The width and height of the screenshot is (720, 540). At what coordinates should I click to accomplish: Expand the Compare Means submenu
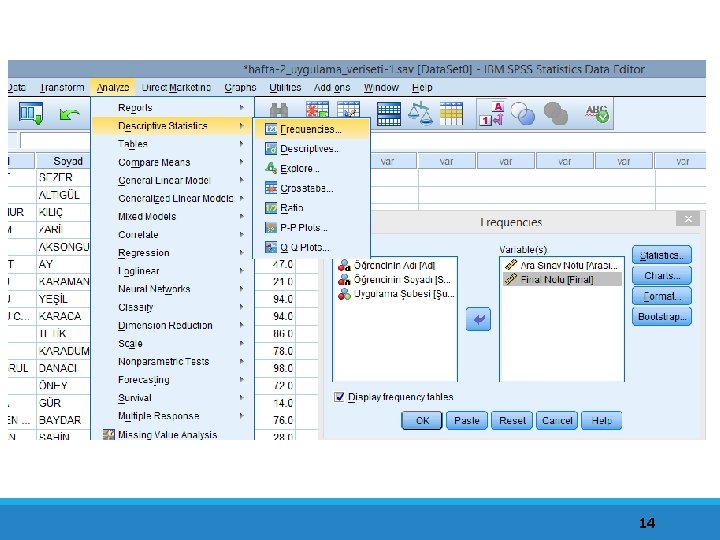click(172, 162)
